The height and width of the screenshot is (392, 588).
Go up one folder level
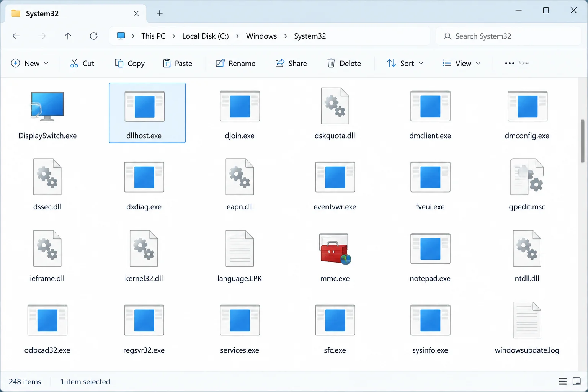point(68,36)
